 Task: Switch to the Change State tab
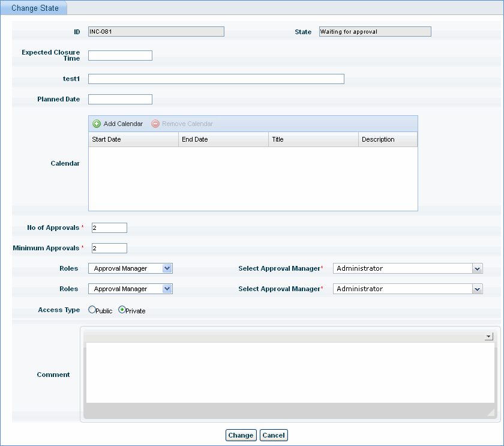[x=35, y=8]
